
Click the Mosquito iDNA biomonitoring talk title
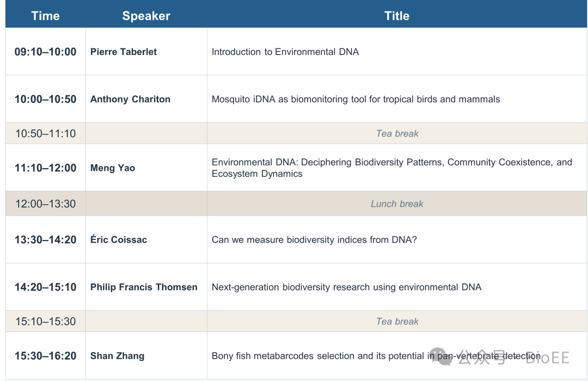tap(356, 99)
